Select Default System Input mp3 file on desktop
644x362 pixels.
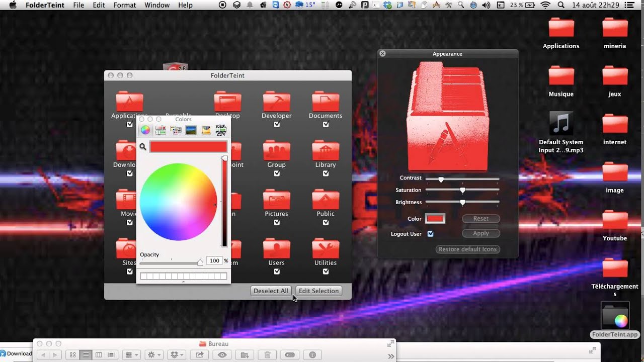click(x=561, y=132)
